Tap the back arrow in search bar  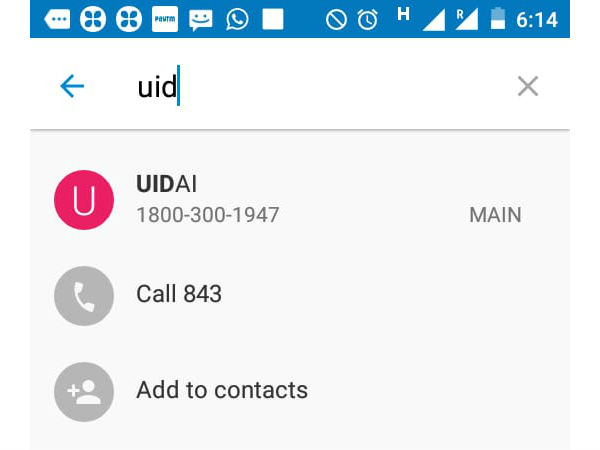[x=72, y=86]
